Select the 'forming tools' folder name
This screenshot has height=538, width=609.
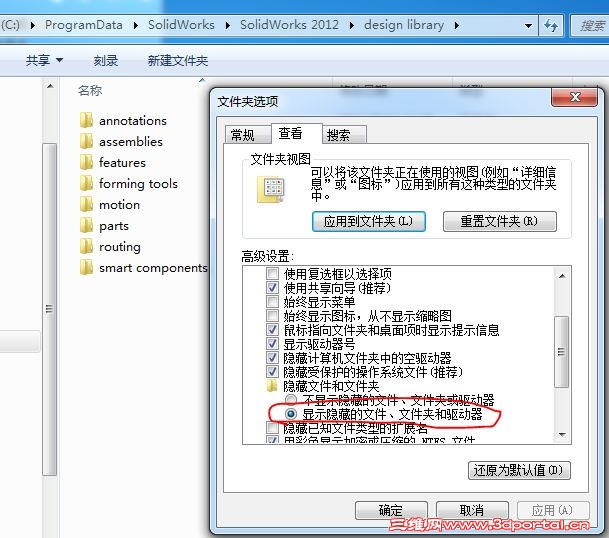point(138,183)
